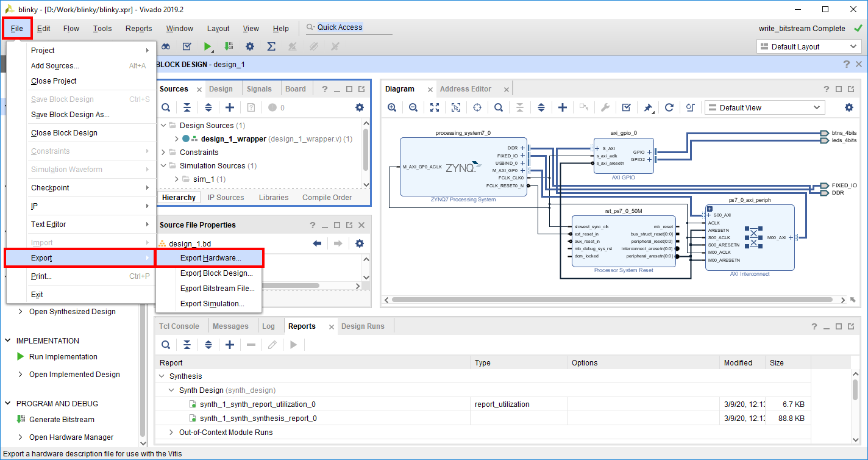Zoom in on the block diagram
The height and width of the screenshot is (460, 868).
point(392,107)
